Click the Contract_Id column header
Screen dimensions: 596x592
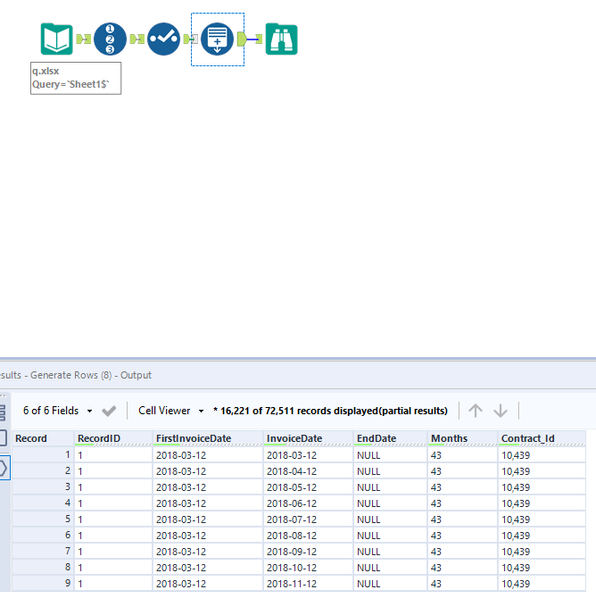click(542, 438)
